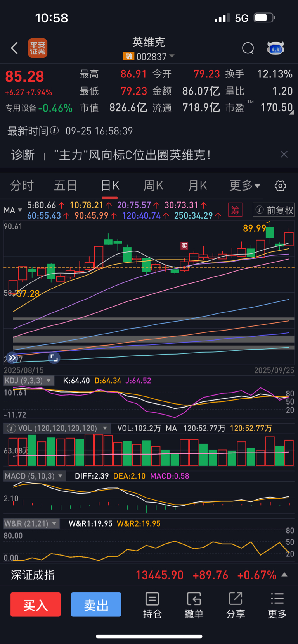The image size is (298, 644).
Task: Open the robot assistant icon
Action: tap(275, 48)
